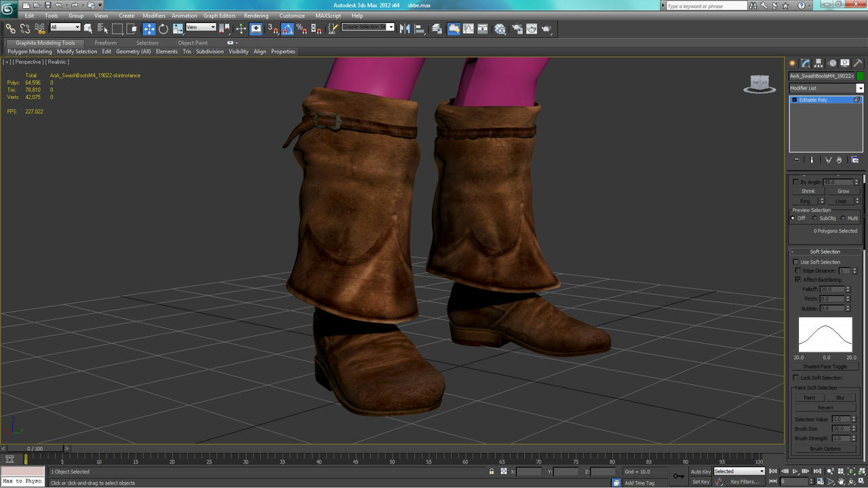Toggle the Edge Distance checkbox
Viewport: 868px width, 488px height.
[799, 271]
